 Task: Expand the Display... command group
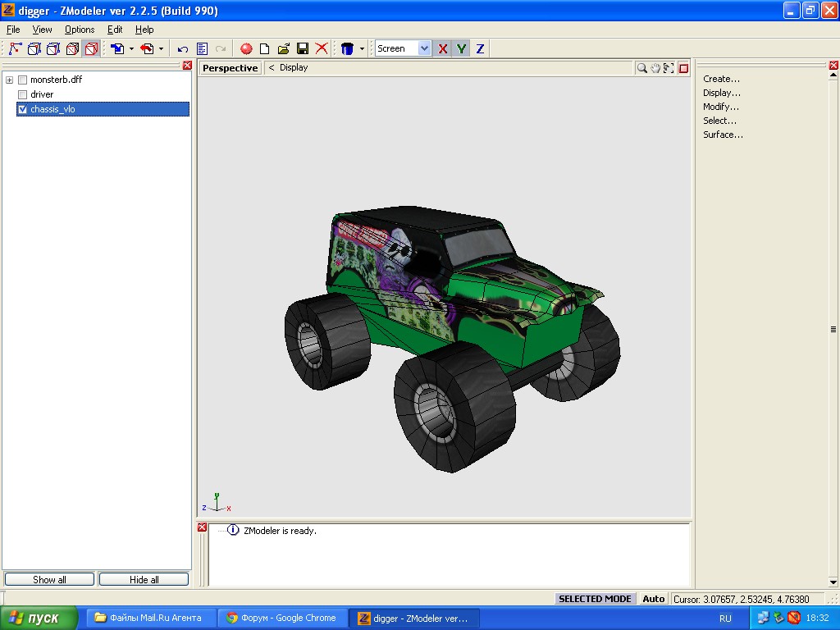pos(722,93)
